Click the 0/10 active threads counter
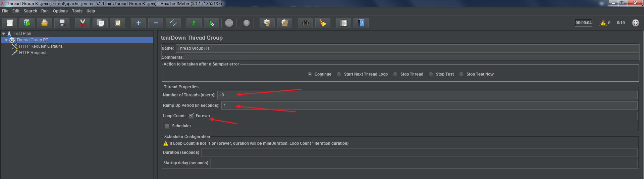Image resolution: width=644 pixels, height=179 pixels. (x=621, y=23)
